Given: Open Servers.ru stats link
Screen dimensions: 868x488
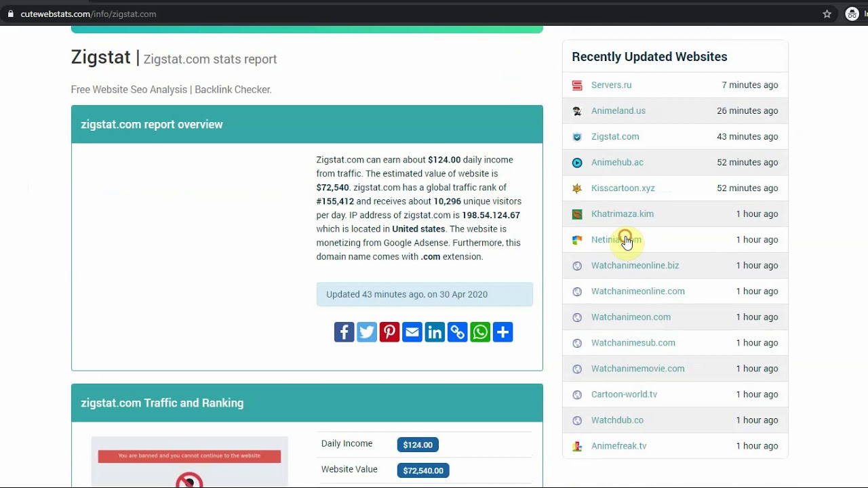Looking at the screenshot, I should [611, 85].
